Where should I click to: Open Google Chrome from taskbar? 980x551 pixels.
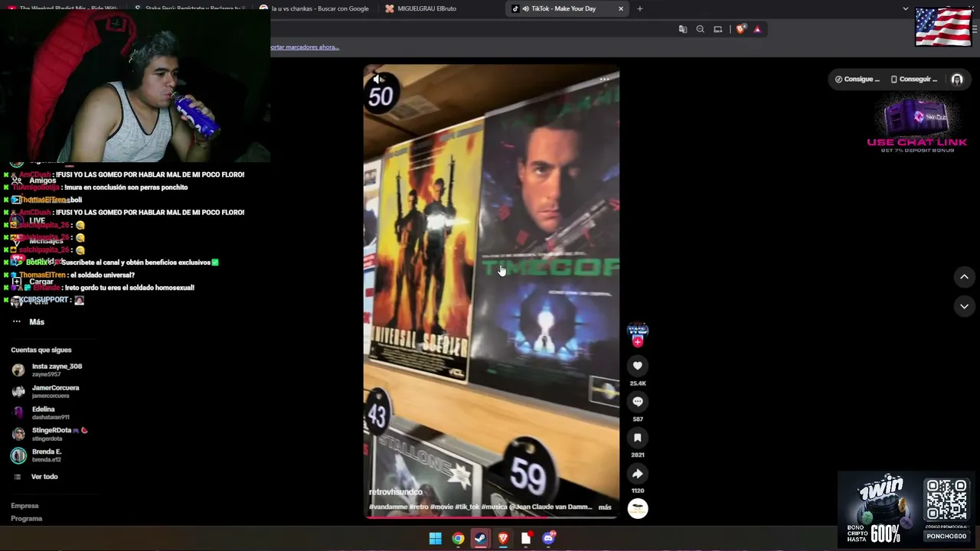pyautogui.click(x=458, y=539)
